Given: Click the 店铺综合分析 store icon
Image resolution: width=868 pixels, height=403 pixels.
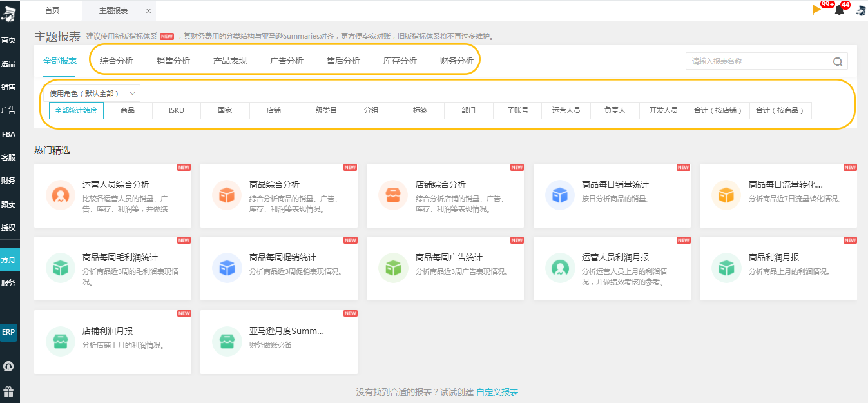Looking at the screenshot, I should point(393,195).
